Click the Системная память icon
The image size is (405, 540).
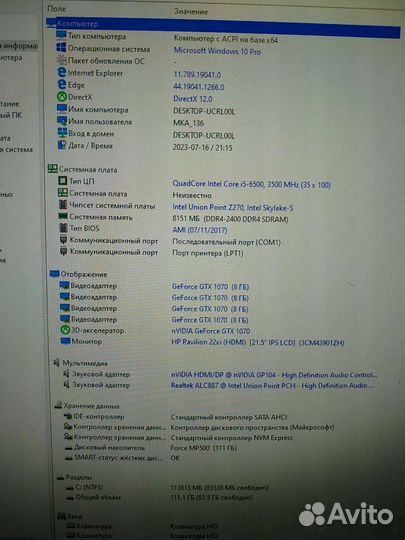tap(63, 217)
